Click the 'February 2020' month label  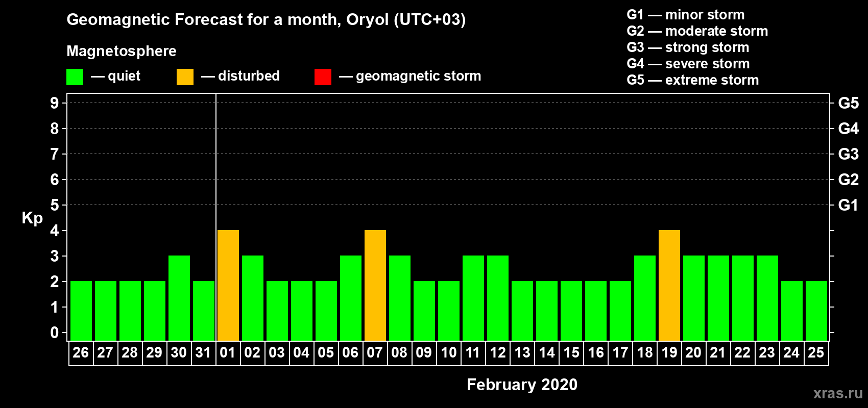point(522,385)
